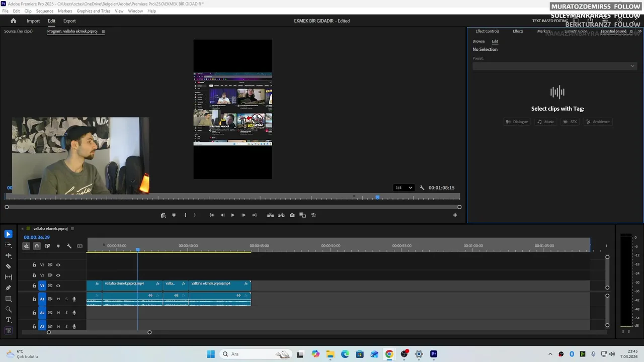Screen dimensions: 644x362
Task: Toggle timeline snapping magnet
Action: pyautogui.click(x=37, y=246)
